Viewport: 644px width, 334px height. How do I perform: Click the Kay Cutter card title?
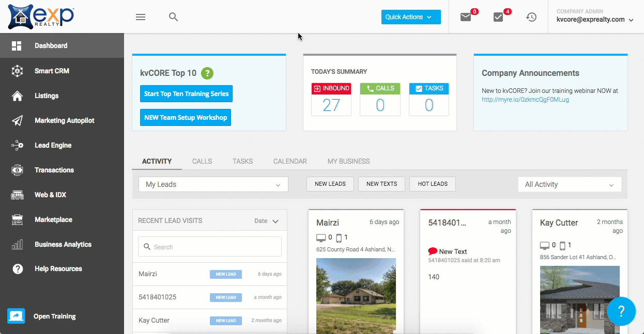tap(559, 223)
